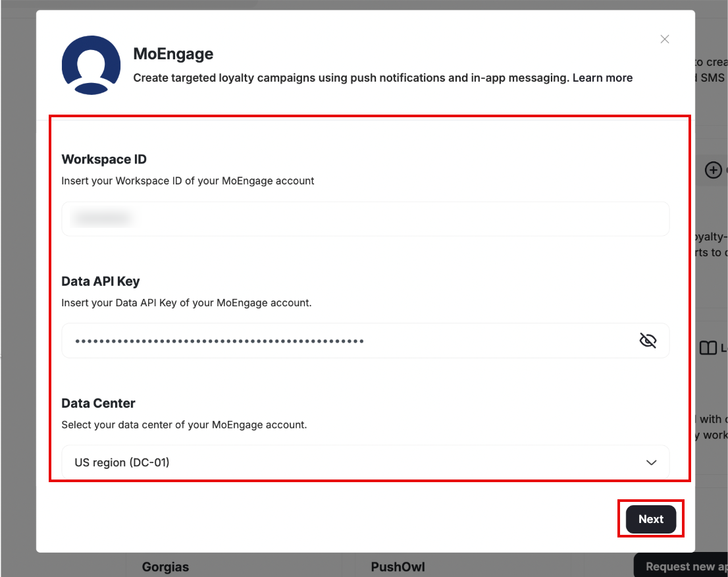This screenshot has width=728, height=577.
Task: Focus the Workspace ID input field
Action: (x=365, y=219)
